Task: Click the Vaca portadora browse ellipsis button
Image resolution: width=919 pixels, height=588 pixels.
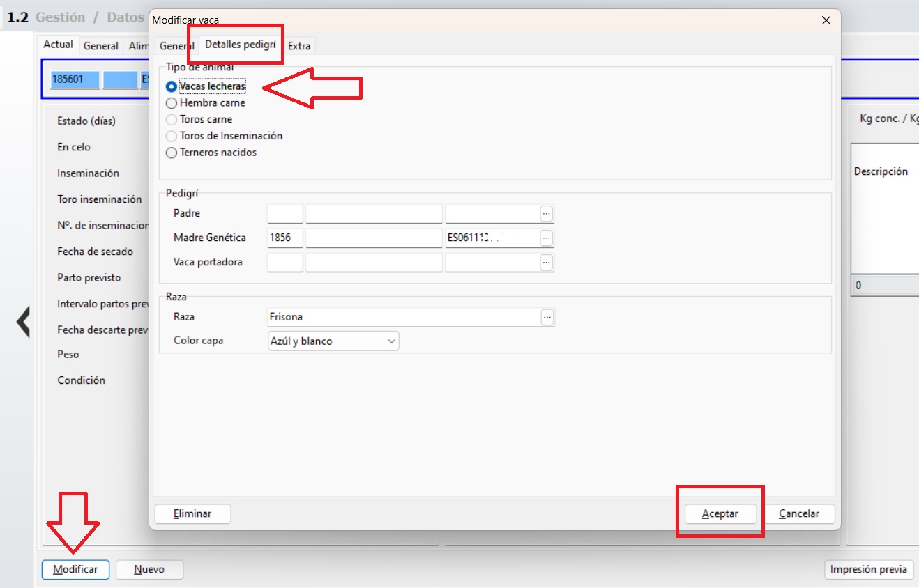Action: [x=547, y=262]
